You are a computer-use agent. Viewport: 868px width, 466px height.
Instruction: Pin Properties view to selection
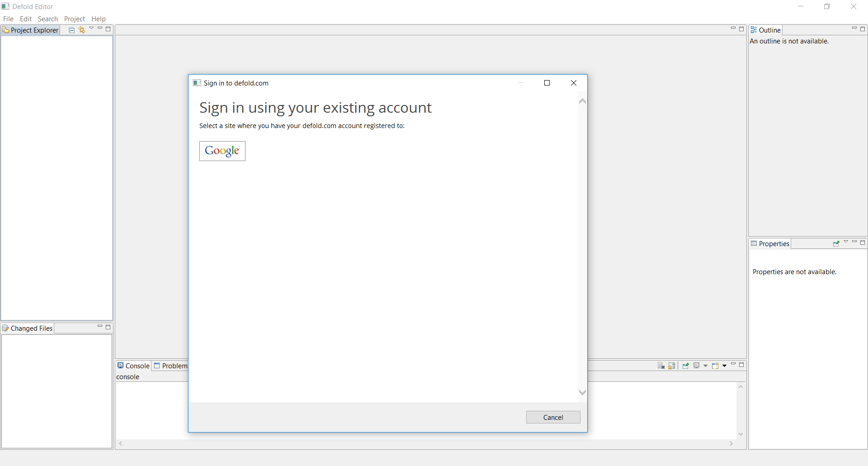[836, 243]
